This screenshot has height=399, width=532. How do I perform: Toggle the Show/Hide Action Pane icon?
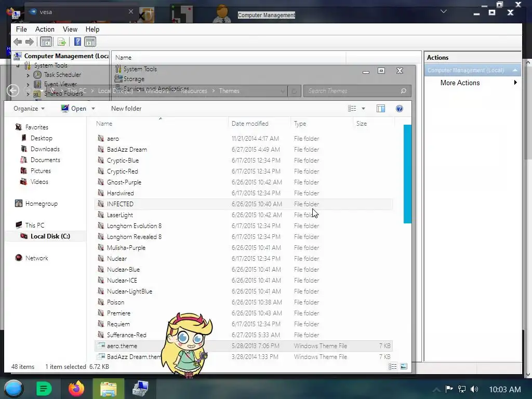click(x=90, y=42)
